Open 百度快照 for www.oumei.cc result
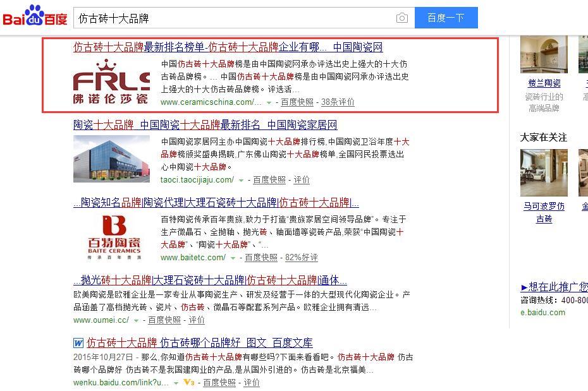The image size is (588, 391). 164,320
